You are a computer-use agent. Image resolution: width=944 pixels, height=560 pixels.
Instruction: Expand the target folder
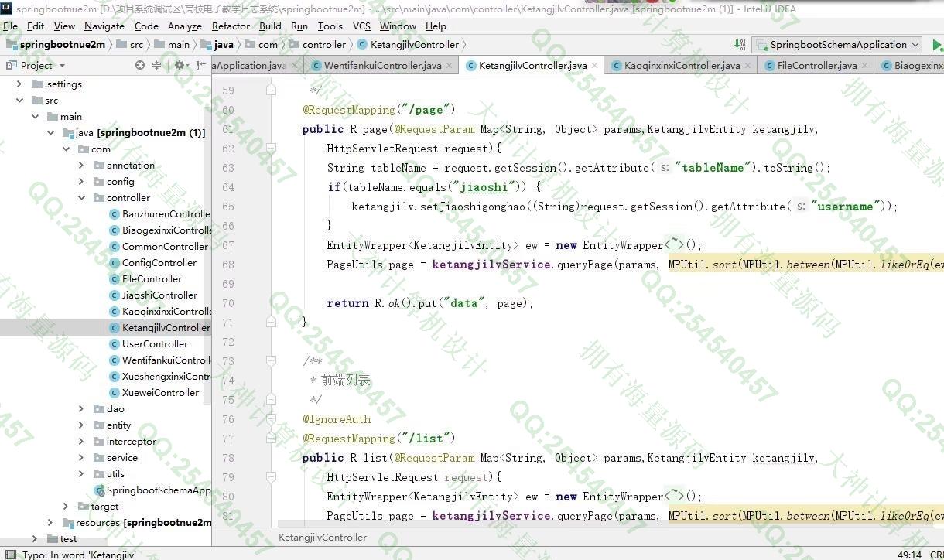66,506
